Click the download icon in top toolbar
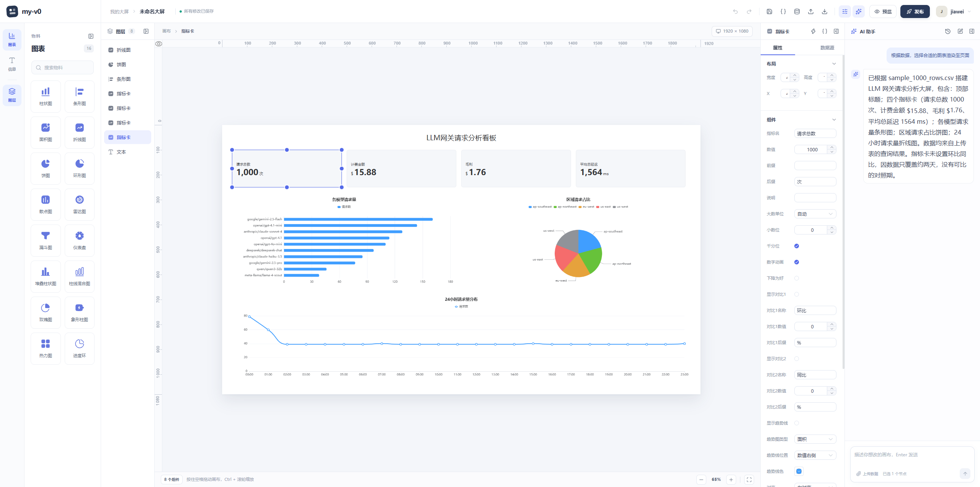The height and width of the screenshot is (487, 980). 825,11
